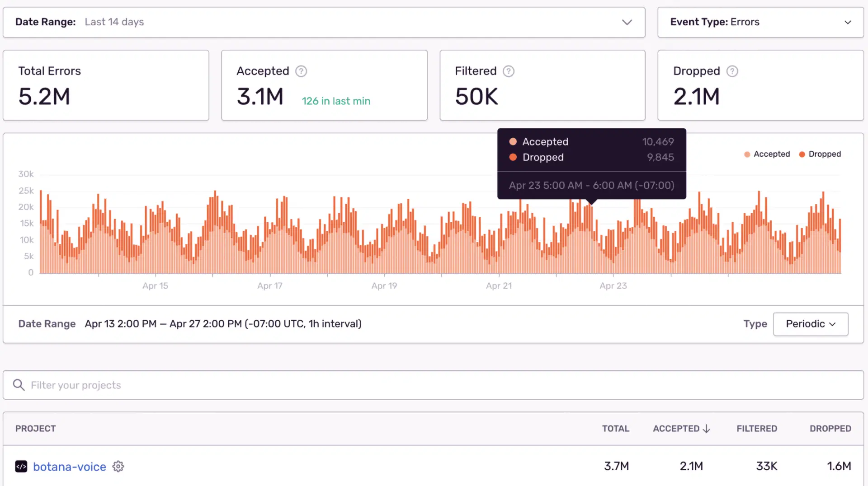The width and height of the screenshot is (868, 486).
Task: Click the Accepted legend dot
Action: (x=746, y=154)
